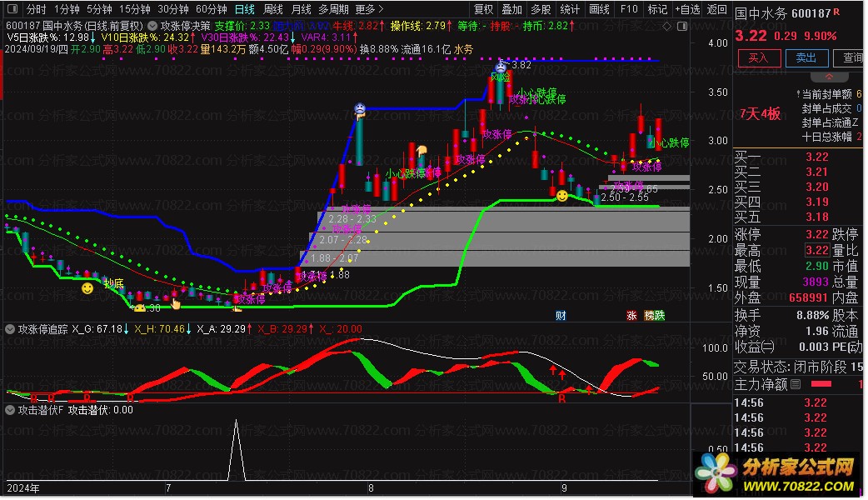The width and height of the screenshot is (868, 500).
Task: Click the window split icon at chart top right
Action: click(x=682, y=26)
